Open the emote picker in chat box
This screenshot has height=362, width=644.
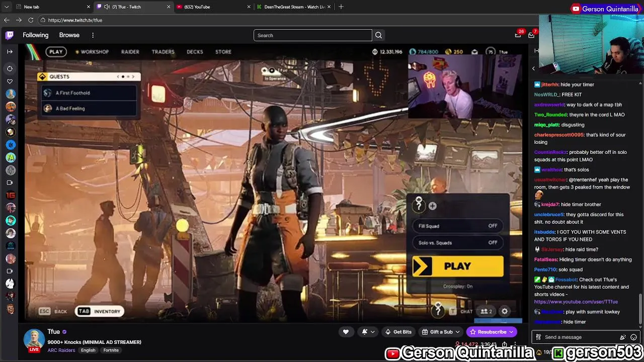[x=633, y=337]
